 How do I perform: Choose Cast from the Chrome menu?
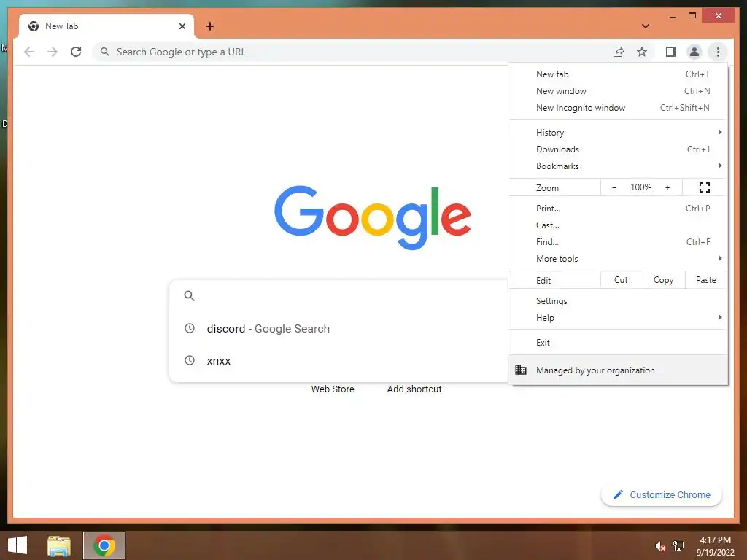click(618, 225)
